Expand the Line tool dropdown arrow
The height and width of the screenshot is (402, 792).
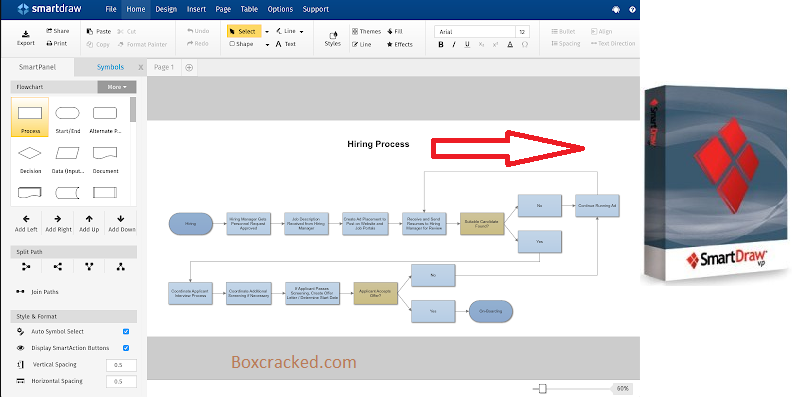click(x=302, y=32)
